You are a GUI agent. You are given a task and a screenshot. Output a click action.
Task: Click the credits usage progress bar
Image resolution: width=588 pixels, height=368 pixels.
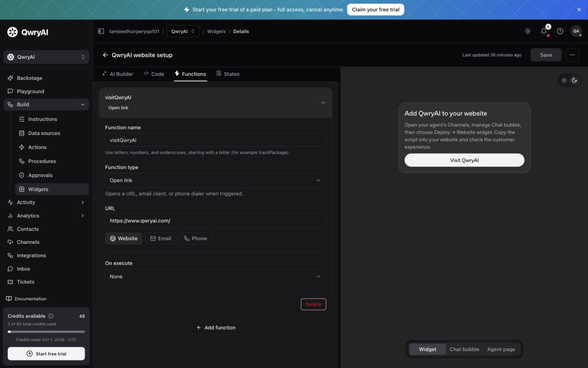[x=46, y=332]
